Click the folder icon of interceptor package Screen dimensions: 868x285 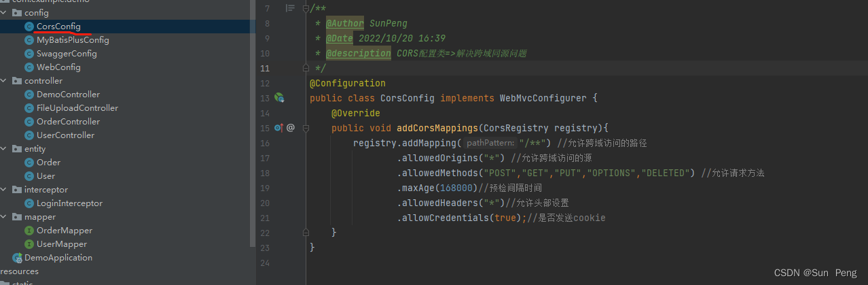[x=17, y=190]
